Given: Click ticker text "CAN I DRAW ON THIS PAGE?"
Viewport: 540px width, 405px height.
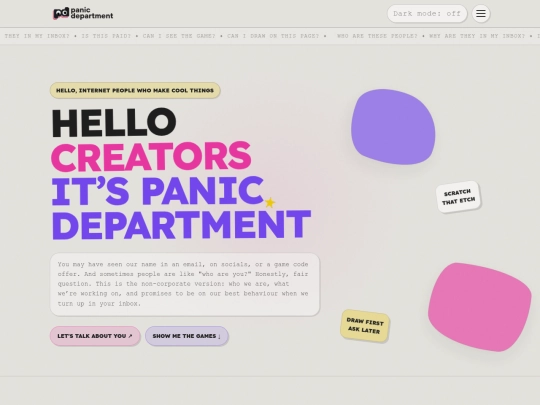Looking at the screenshot, I should pyautogui.click(x=273, y=36).
